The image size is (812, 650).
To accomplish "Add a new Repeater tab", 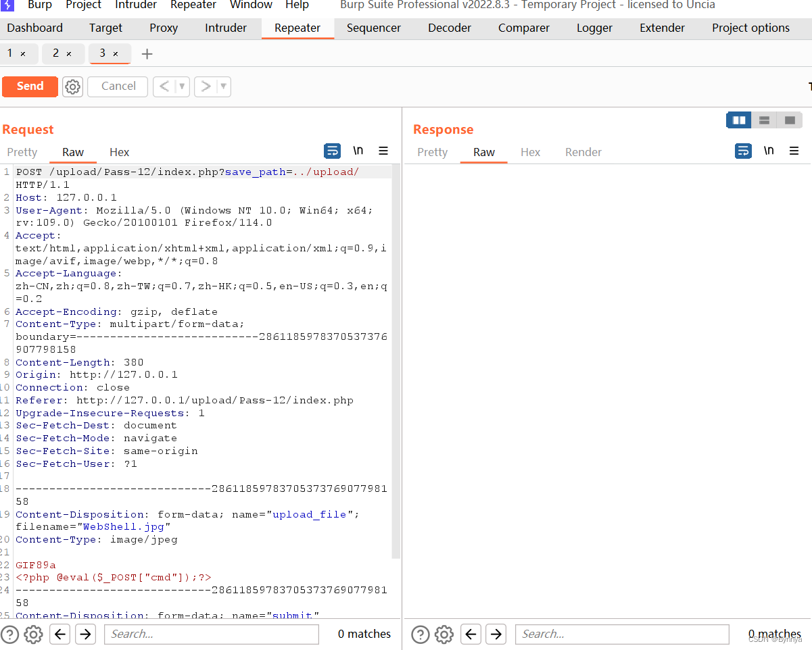I will 147,54.
